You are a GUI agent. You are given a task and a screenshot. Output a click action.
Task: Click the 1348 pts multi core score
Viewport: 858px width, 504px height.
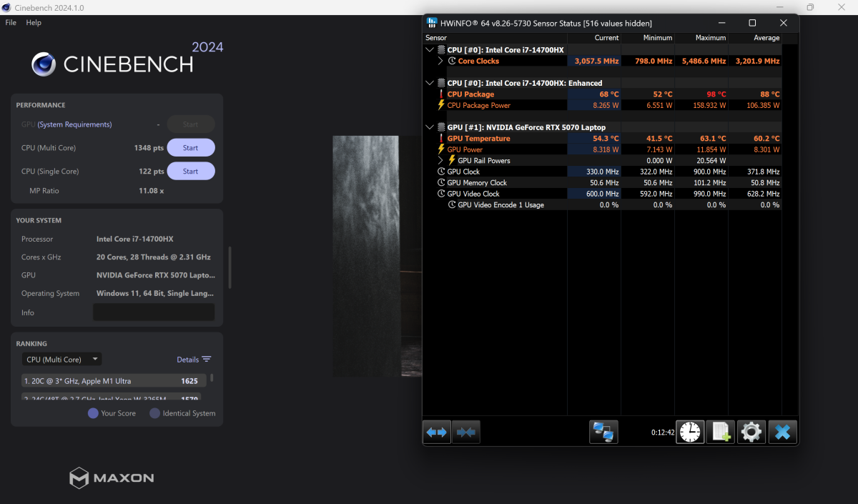tap(149, 148)
